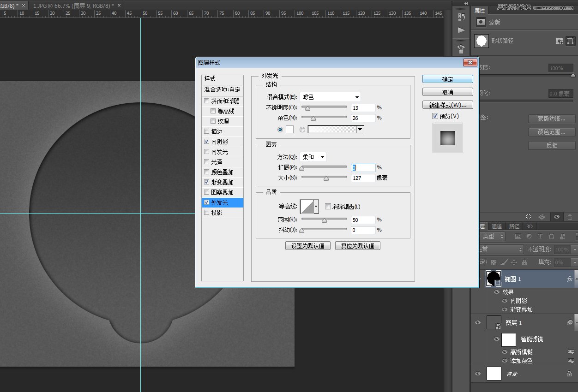Click the add mask icon beside 形状路径

558,42
